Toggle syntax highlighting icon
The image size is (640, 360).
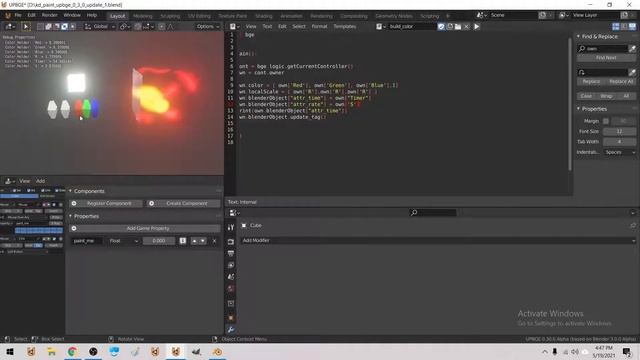tap(632, 27)
